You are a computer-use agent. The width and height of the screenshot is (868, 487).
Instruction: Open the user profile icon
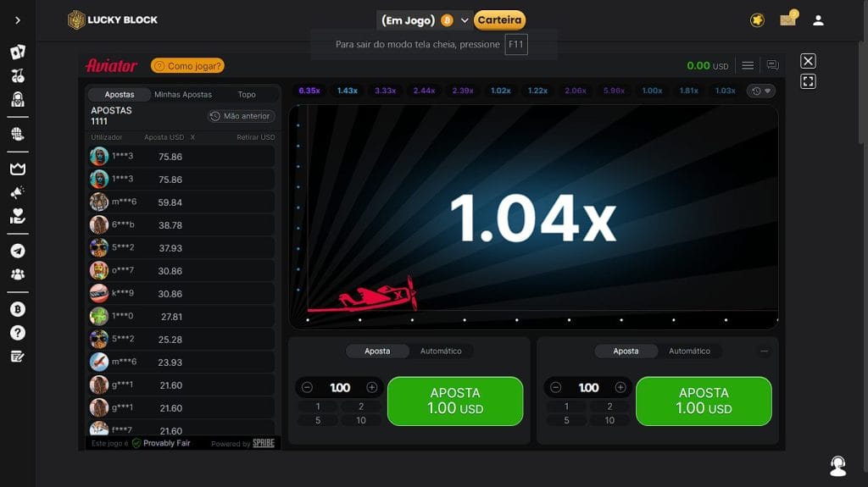(x=818, y=20)
